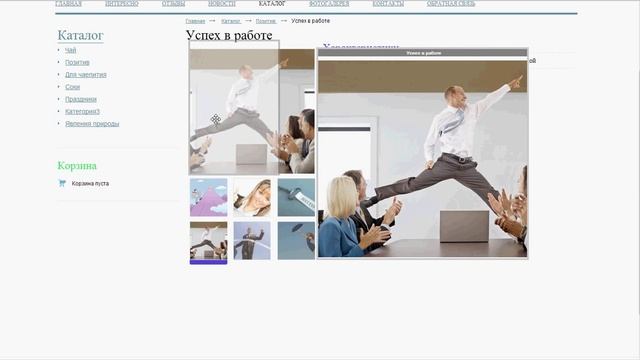Select the КАТАЛОГ menu item
Image resolution: width=640 pixels, height=360 pixels.
(x=272, y=4)
